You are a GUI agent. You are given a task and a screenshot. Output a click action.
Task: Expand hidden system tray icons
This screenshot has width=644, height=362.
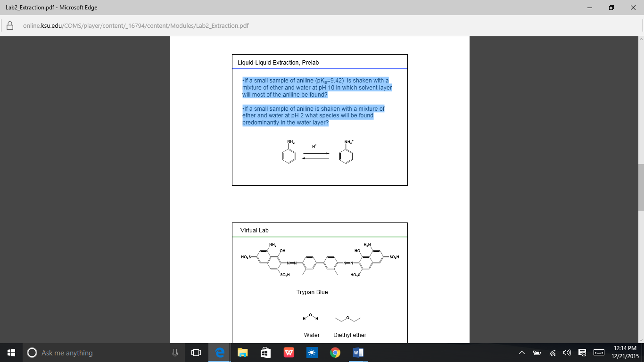click(521, 352)
